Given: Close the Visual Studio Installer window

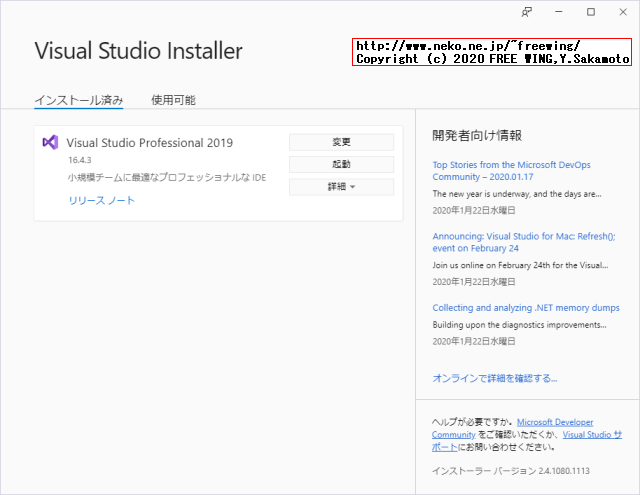Looking at the screenshot, I should point(623,12).
